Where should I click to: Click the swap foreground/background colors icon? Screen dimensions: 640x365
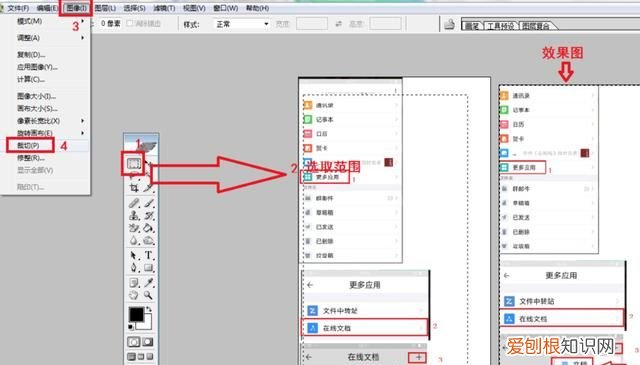[149, 309]
